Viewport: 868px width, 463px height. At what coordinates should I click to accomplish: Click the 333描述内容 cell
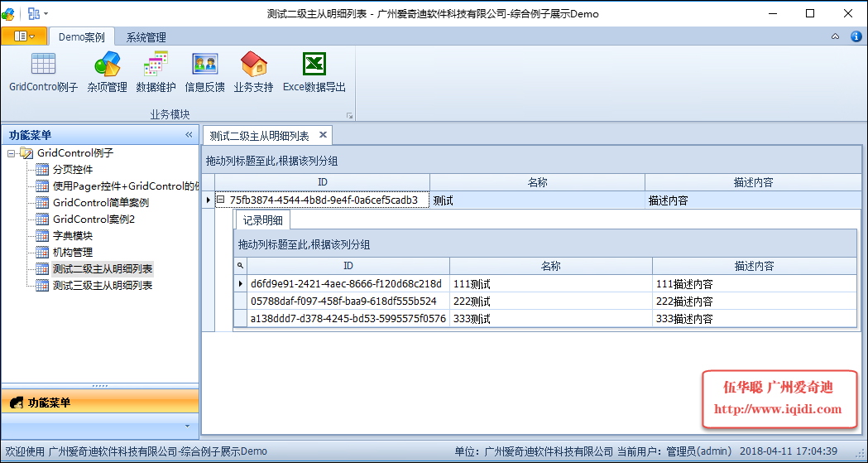tap(754, 318)
